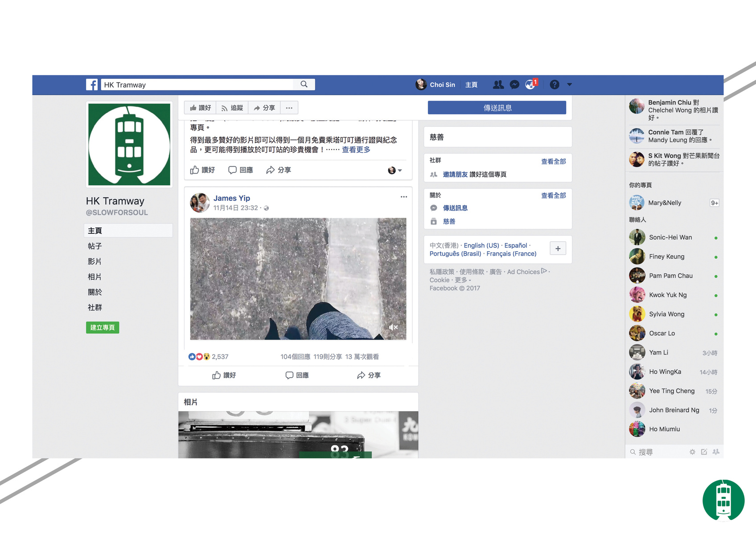
Task: Comment on James Yip post via 回應
Action: pyautogui.click(x=297, y=375)
